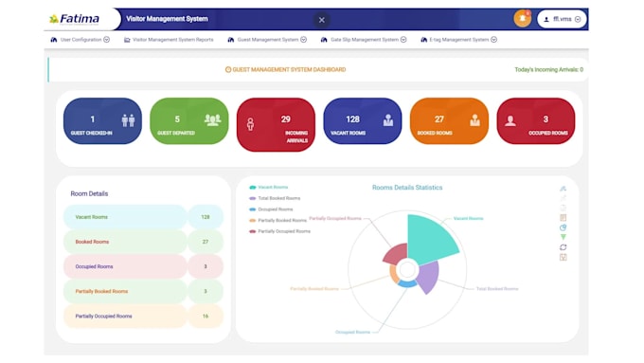Switch chart to pie via blue pie icon
This screenshot has width=644, height=363.
pos(563,227)
